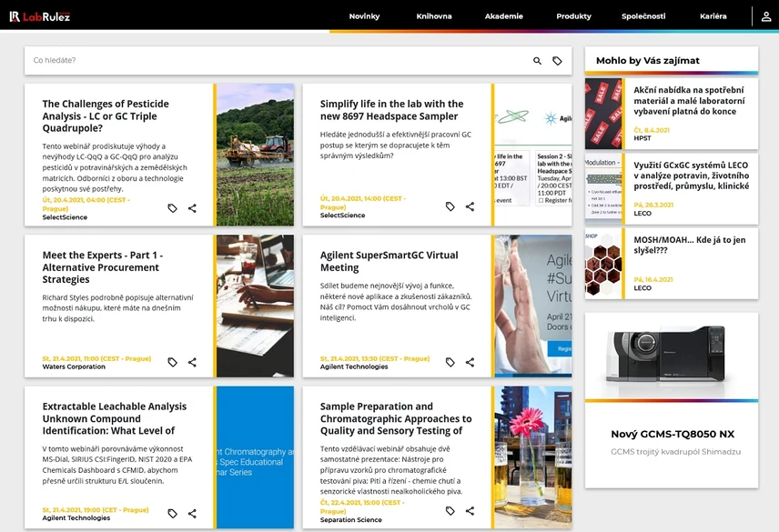Image resolution: width=779 pixels, height=532 pixels.
Task: Open the Produkty menu item
Action: click(x=573, y=15)
